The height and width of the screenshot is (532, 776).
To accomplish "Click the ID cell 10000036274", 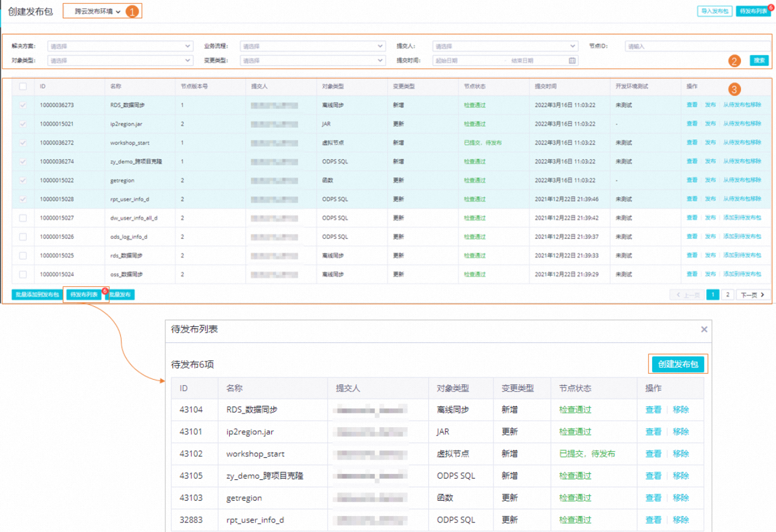I will pyautogui.click(x=57, y=161).
